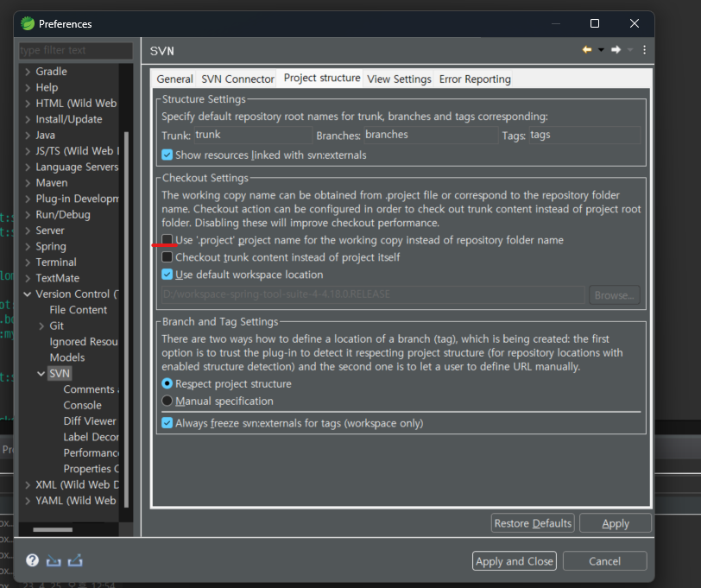Select Models tree item
Image resolution: width=701 pixels, height=588 pixels.
67,357
